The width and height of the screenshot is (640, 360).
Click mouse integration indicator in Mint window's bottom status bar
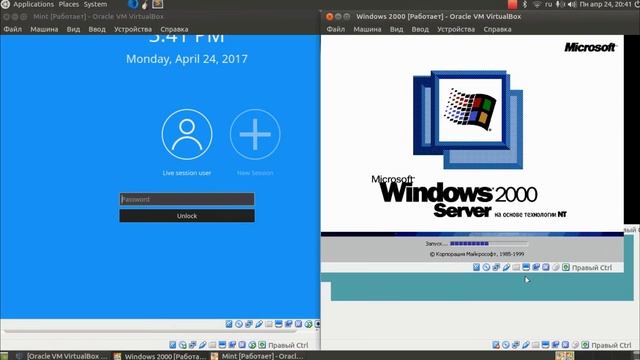(x=252, y=345)
